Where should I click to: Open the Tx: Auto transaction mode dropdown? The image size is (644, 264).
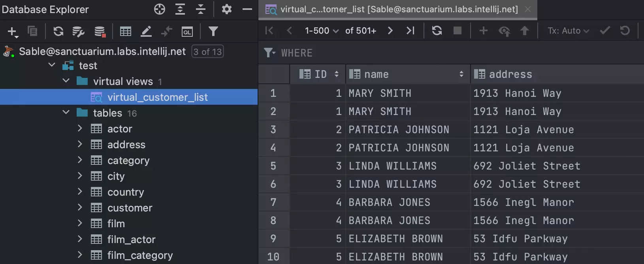[568, 30]
